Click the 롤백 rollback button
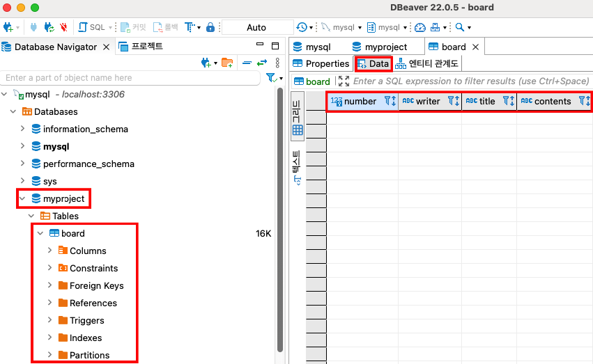593x364 pixels. pos(166,27)
